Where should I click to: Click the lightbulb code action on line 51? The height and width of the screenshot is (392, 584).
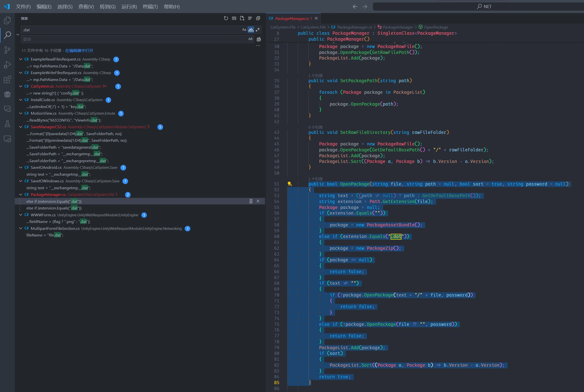(x=290, y=184)
